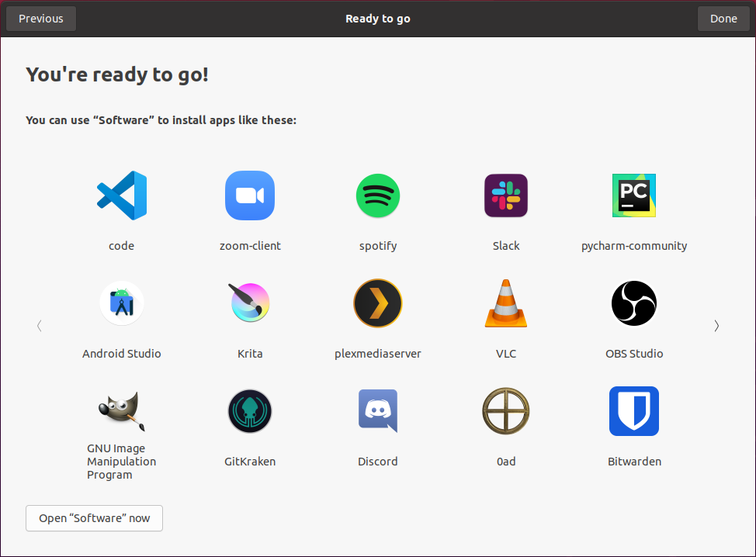Click the "Discord" label text
The height and width of the screenshot is (557, 756).
tap(378, 462)
